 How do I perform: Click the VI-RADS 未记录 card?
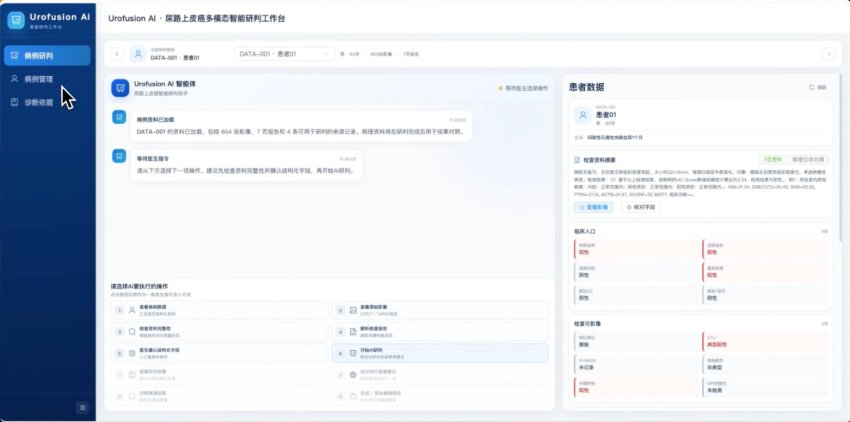point(636,364)
